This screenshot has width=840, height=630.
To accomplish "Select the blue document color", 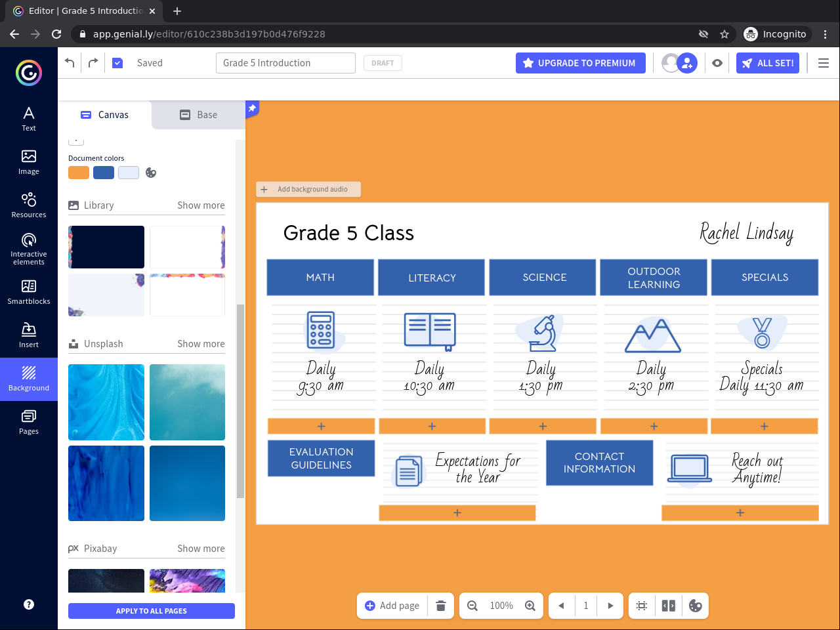I will tap(104, 173).
